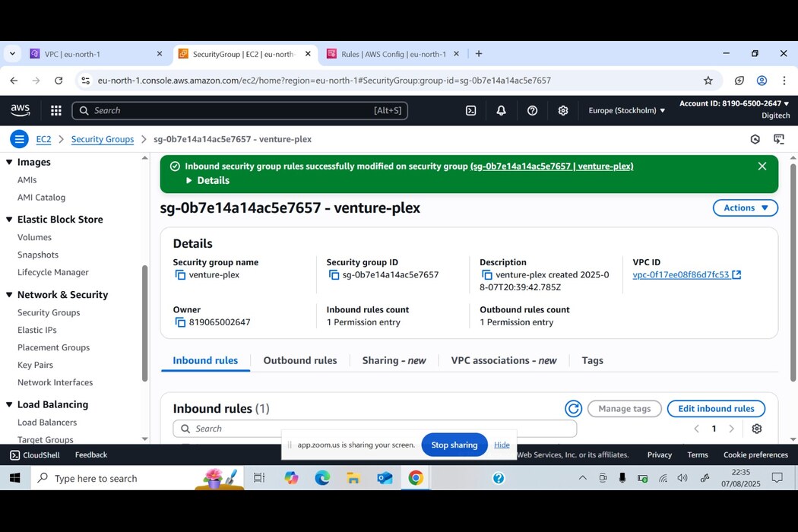Screen dimensions: 798x532
Task: Go to EC2 breadcrumb link
Action: (x=43, y=139)
